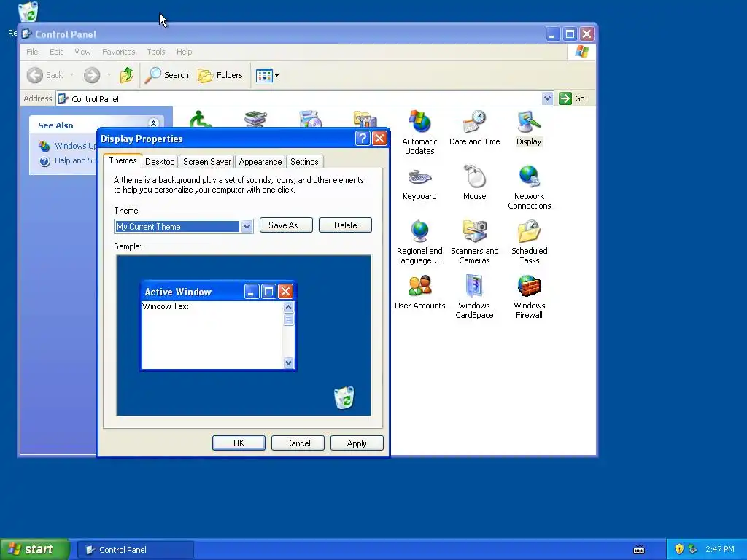Open the Theme dropdown list
Viewport: 747px width, 560px height.
(247, 227)
